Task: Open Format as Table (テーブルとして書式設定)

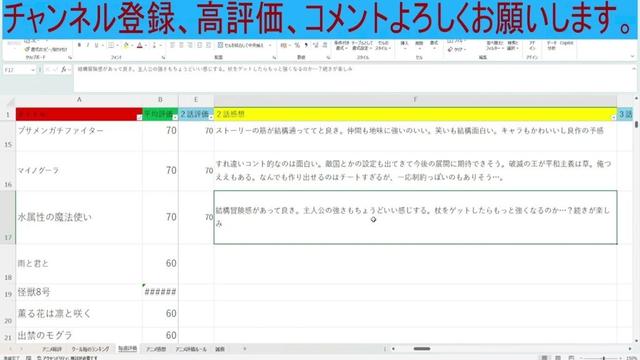Action: (x=362, y=45)
